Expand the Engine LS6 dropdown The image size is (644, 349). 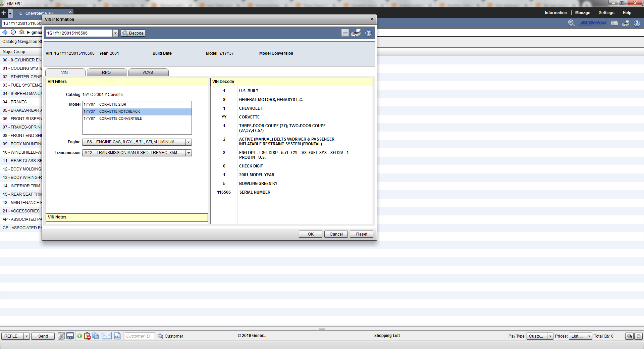point(189,142)
